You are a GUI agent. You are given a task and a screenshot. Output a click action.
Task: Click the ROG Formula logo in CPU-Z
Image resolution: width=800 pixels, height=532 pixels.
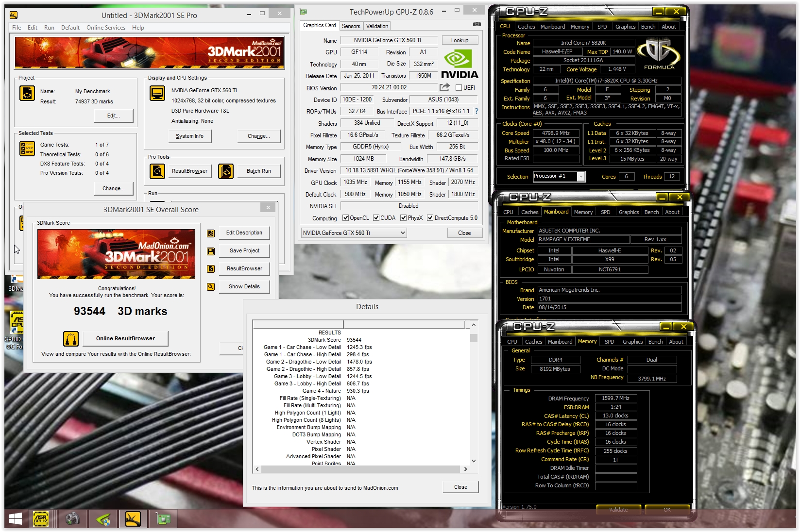point(659,54)
